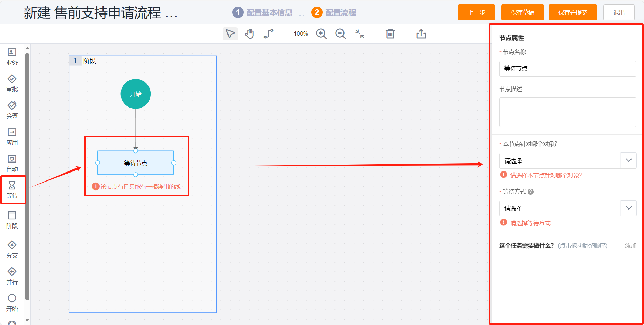Pick the 分支 branch node

pyautogui.click(x=12, y=250)
